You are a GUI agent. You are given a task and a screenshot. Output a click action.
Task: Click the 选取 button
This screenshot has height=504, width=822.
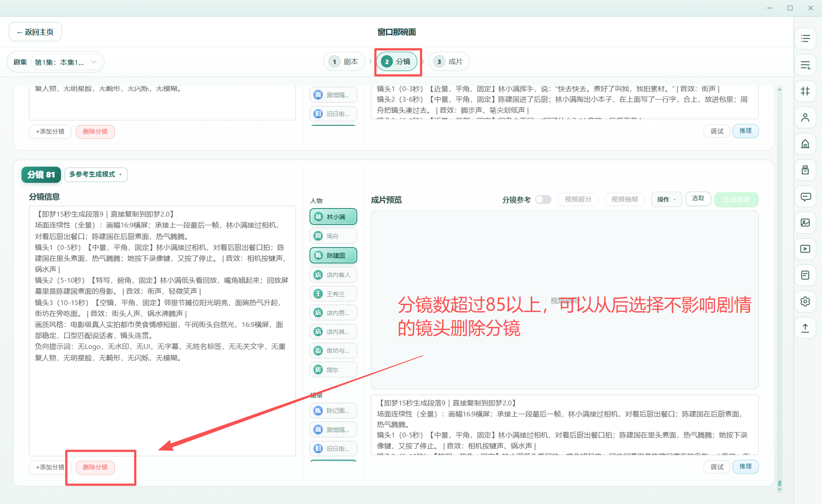698,199
